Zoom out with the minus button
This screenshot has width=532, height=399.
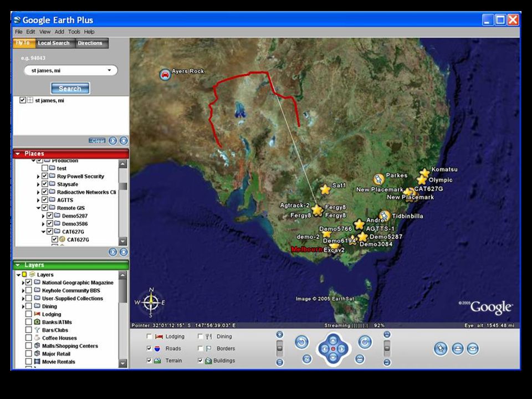pos(279,362)
